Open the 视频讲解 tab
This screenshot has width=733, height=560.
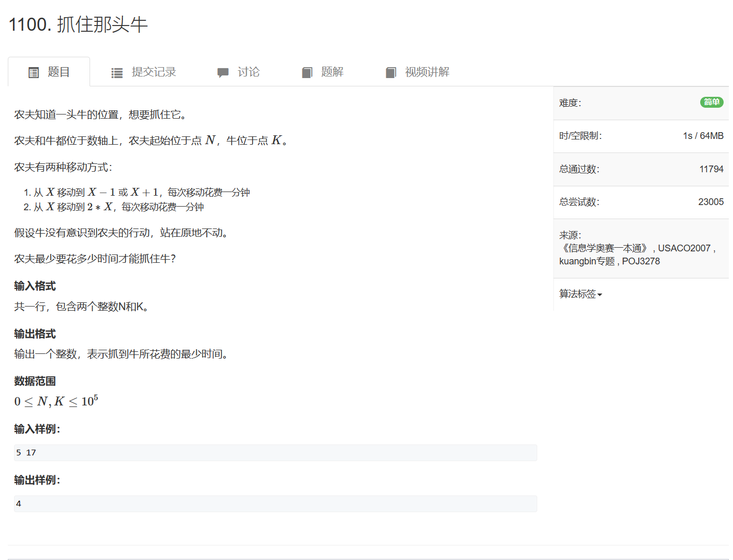click(418, 72)
